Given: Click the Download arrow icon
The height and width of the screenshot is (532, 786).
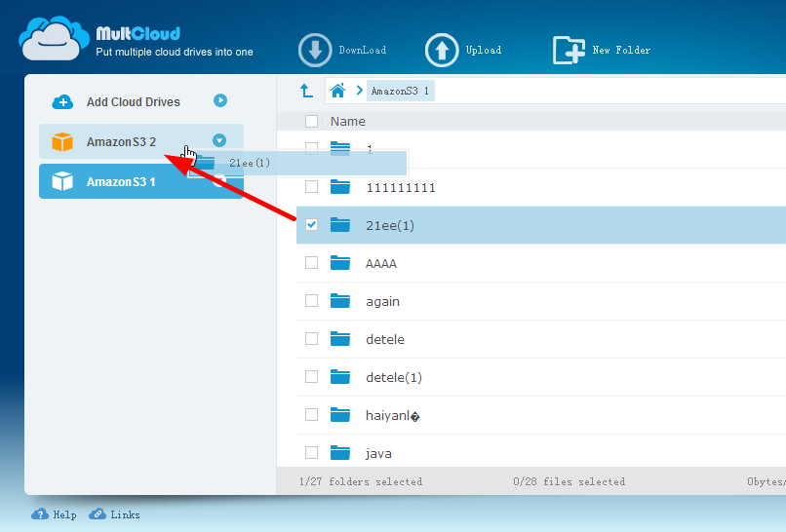Looking at the screenshot, I should [315, 50].
